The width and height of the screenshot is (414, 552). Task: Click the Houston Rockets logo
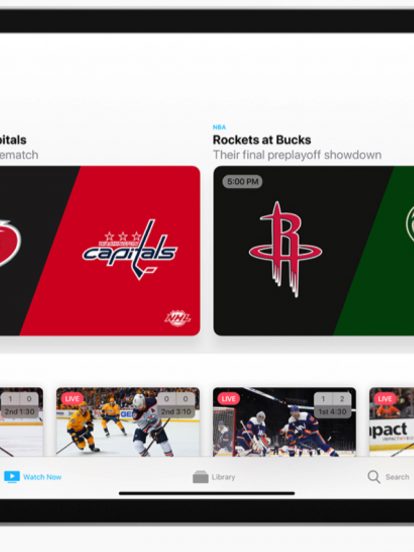pyautogui.click(x=285, y=249)
